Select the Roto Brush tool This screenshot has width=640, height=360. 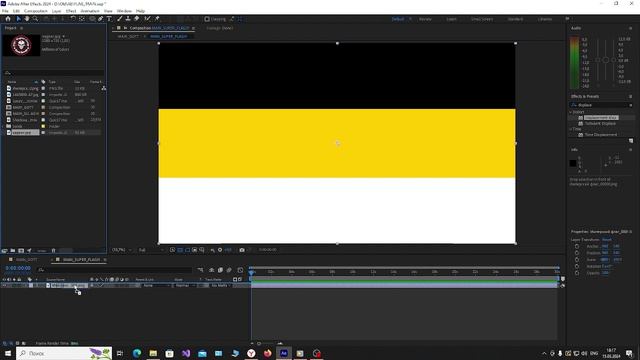[147, 19]
